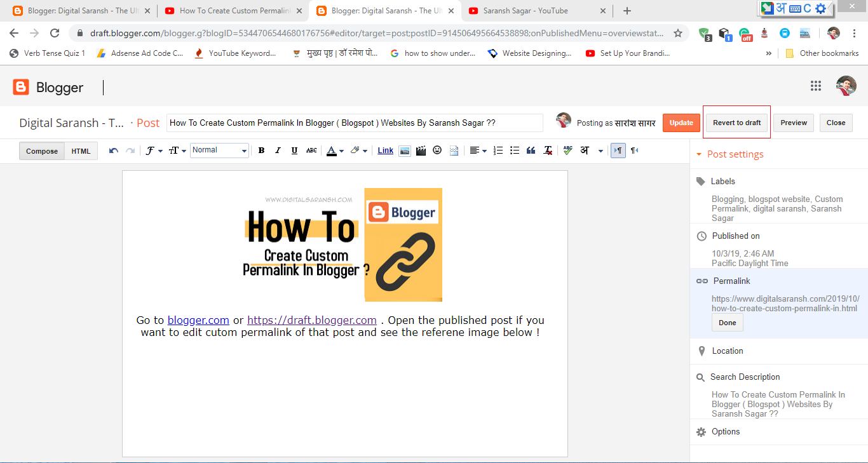
Task: Open the green shield extension with badge 3
Action: click(705, 34)
